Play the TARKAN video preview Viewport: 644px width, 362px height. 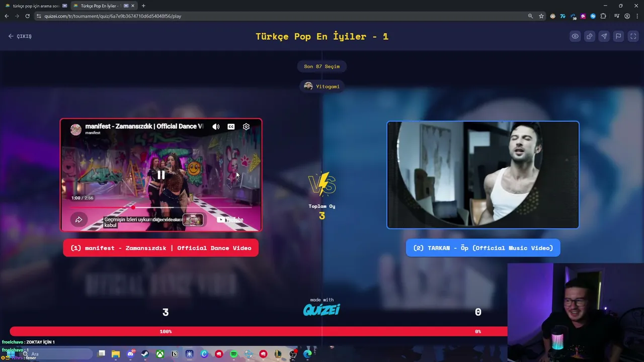483,175
